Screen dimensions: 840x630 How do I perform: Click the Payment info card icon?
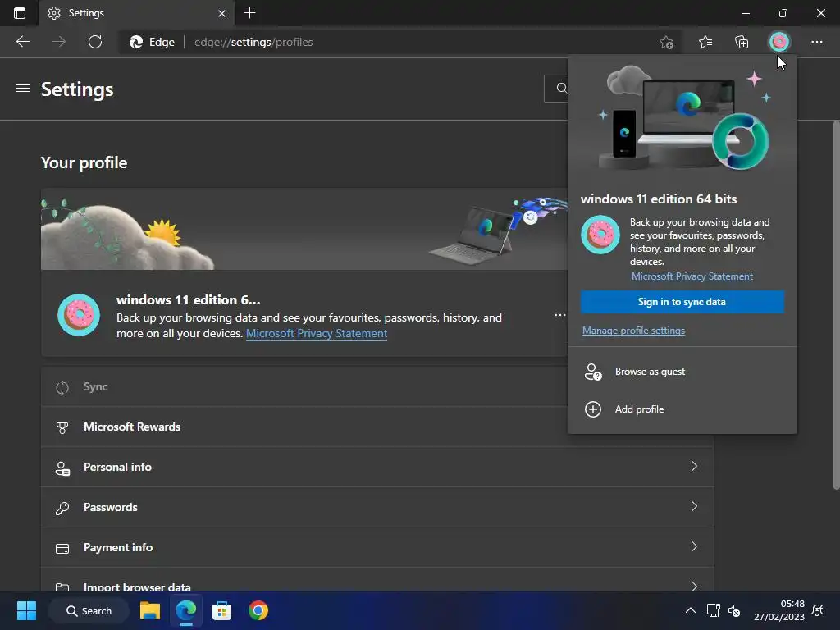click(x=62, y=548)
